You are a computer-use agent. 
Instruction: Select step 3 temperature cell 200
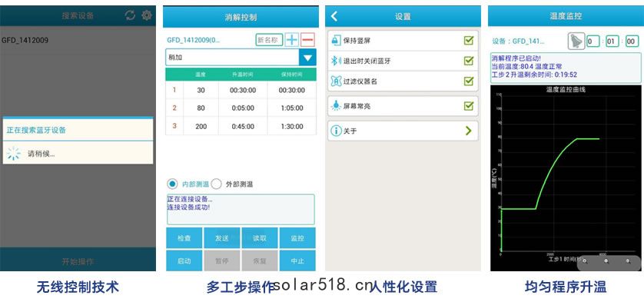click(201, 126)
